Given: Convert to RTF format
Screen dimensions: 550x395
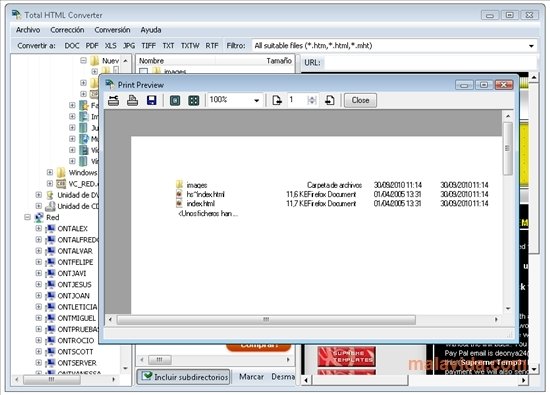Looking at the screenshot, I should tap(212, 46).
